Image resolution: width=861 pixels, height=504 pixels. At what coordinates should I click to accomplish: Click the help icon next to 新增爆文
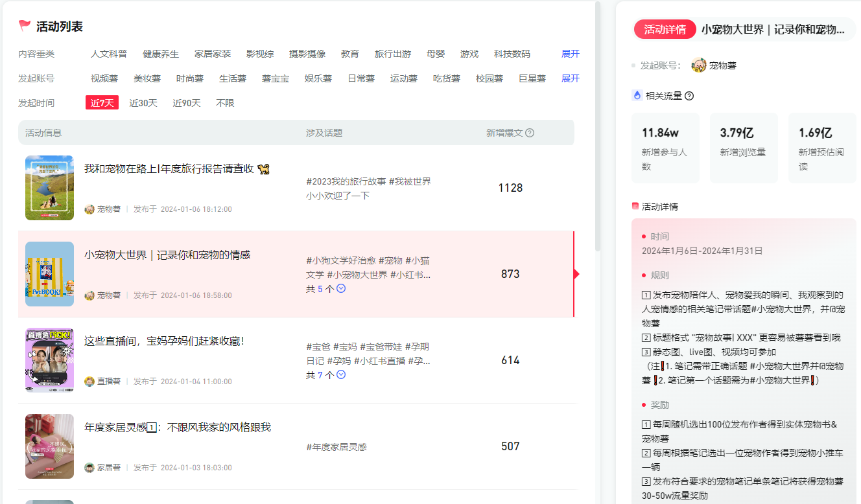point(530,133)
